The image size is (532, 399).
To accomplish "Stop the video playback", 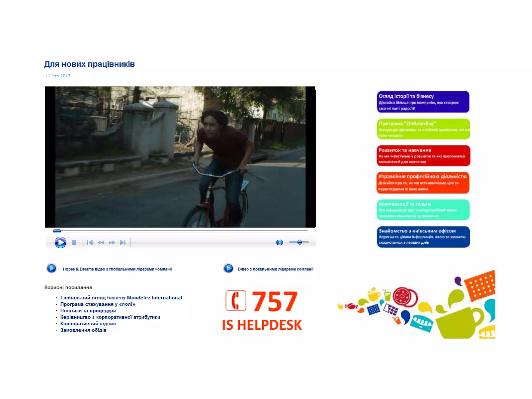I will (74, 242).
